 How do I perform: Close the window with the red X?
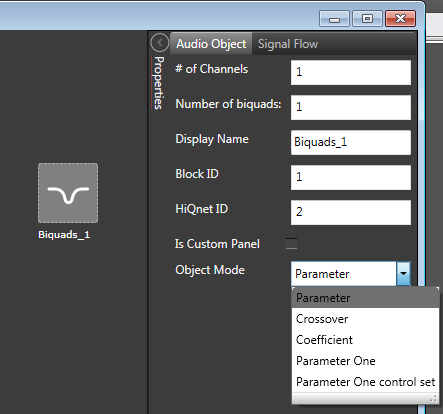pyautogui.click(x=400, y=18)
